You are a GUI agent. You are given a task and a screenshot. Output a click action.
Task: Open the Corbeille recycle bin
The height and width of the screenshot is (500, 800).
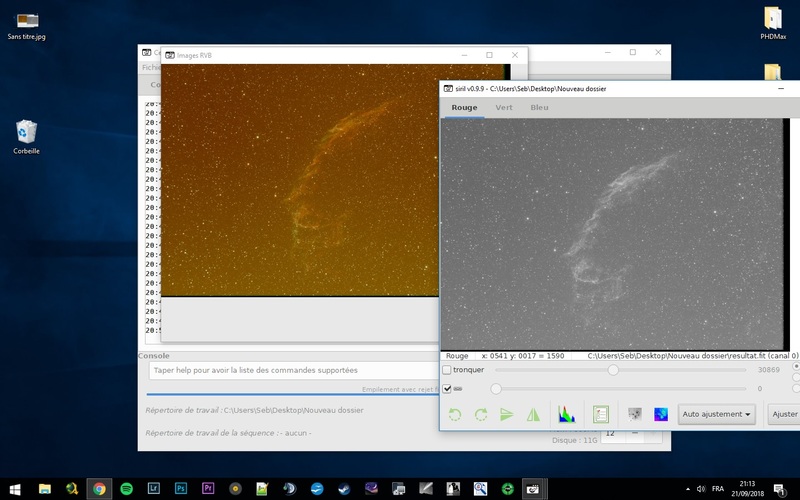(26, 137)
